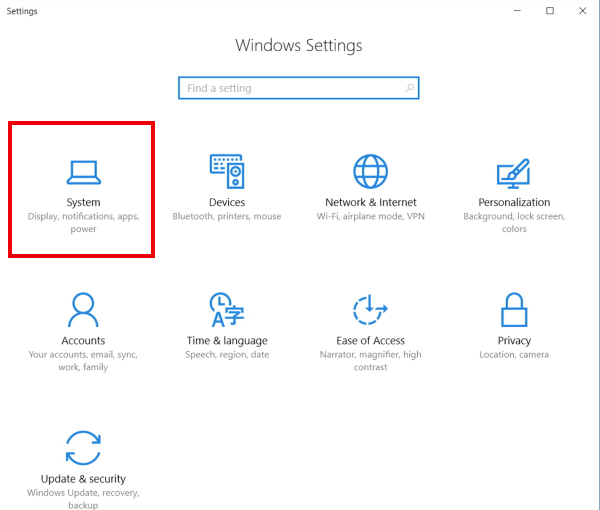Click the Find a setting search box
Screen dimensions: 600x510
tap(298, 88)
